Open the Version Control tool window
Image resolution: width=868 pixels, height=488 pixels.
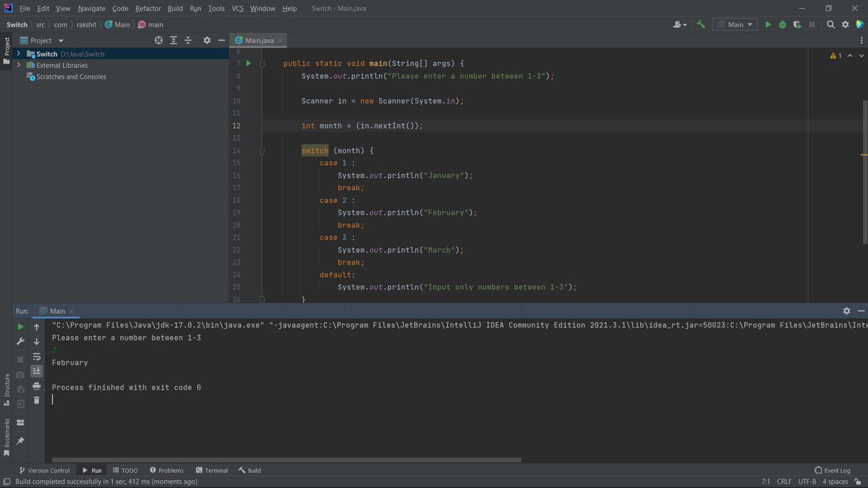click(x=45, y=470)
